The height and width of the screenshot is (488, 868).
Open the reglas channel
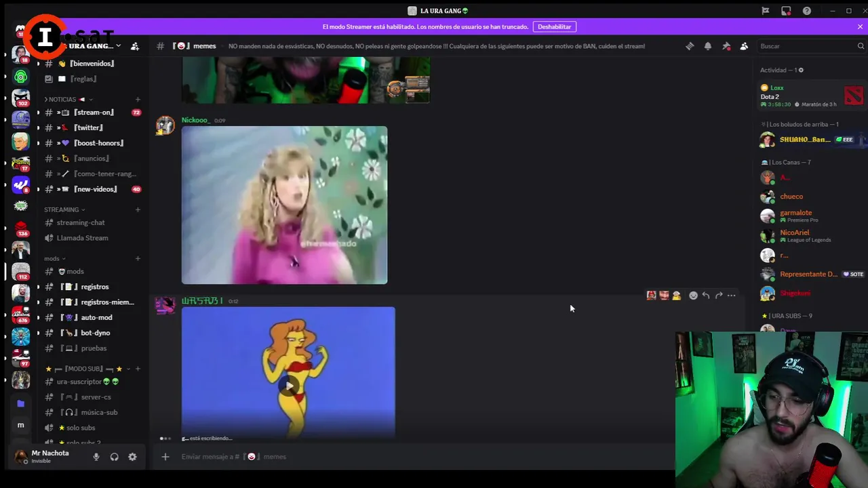(92, 79)
